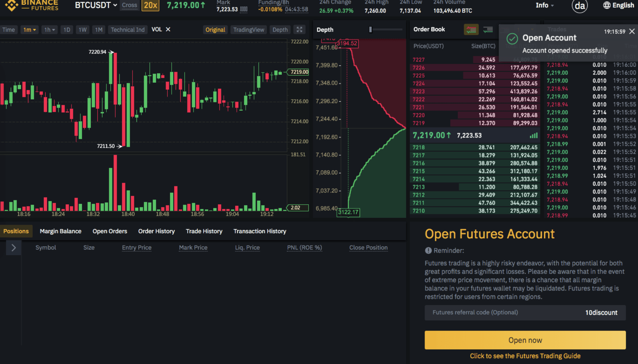Click the Funding/8h rate label
Viewport: 638px width, 364px height.
(273, 3)
